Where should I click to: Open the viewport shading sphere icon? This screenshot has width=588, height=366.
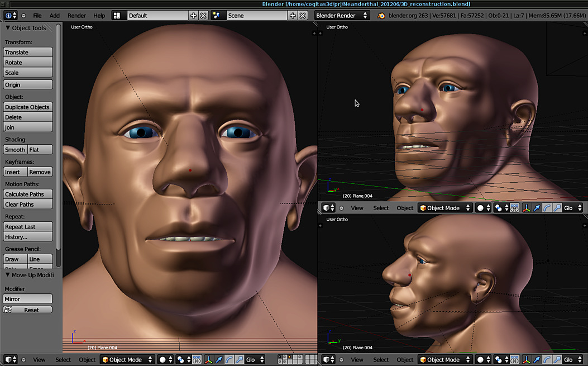coord(163,359)
